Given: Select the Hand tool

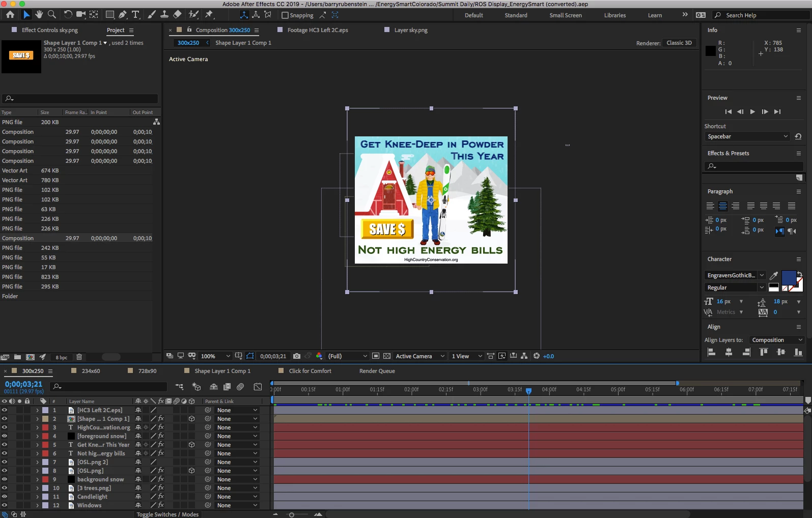Looking at the screenshot, I should (x=39, y=15).
